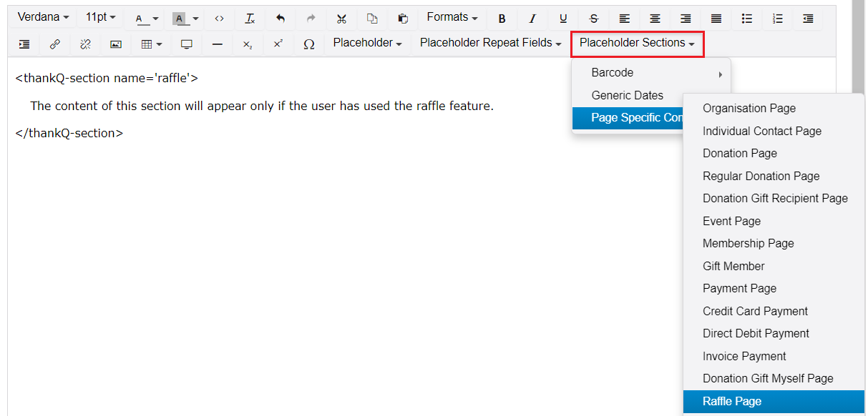Open the background color picker arrow
This screenshot has width=868, height=416.
point(195,19)
